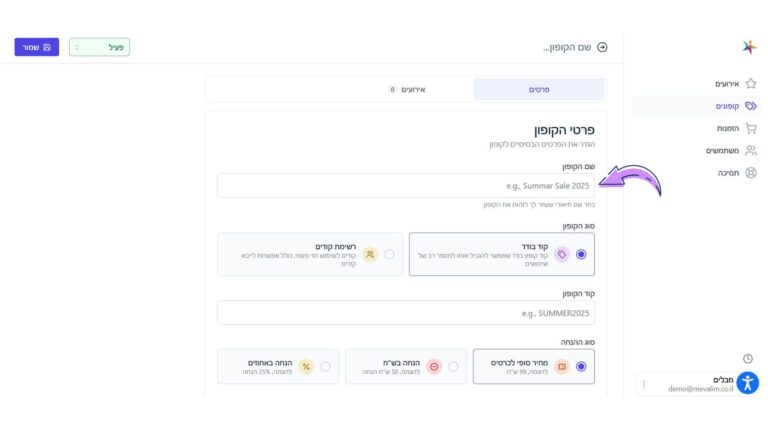768x432 pixels.
Task: Open the הזמנות orders cart icon
Action: [751, 128]
